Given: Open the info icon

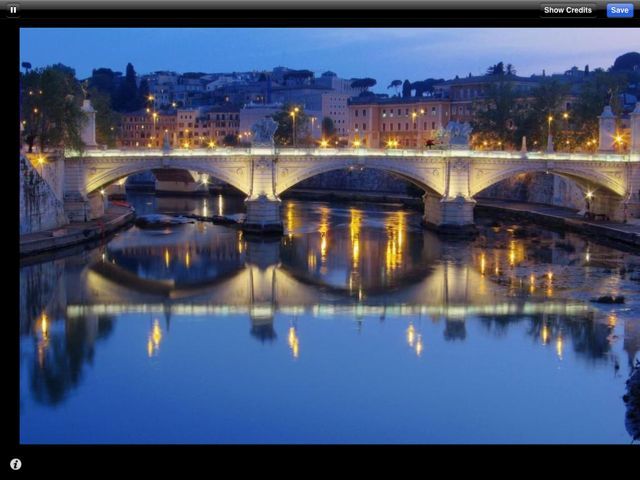Looking at the screenshot, I should pyautogui.click(x=16, y=464).
